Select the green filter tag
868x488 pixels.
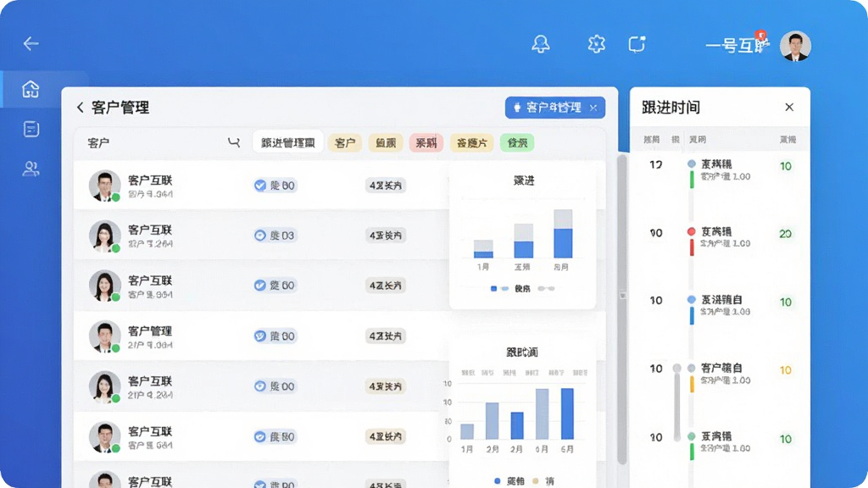point(517,142)
